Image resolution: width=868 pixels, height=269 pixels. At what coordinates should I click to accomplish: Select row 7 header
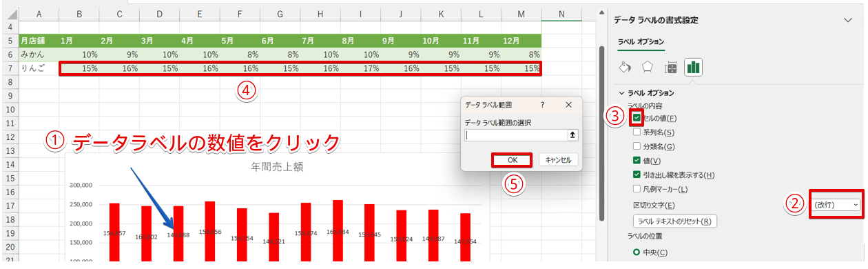pos(10,68)
